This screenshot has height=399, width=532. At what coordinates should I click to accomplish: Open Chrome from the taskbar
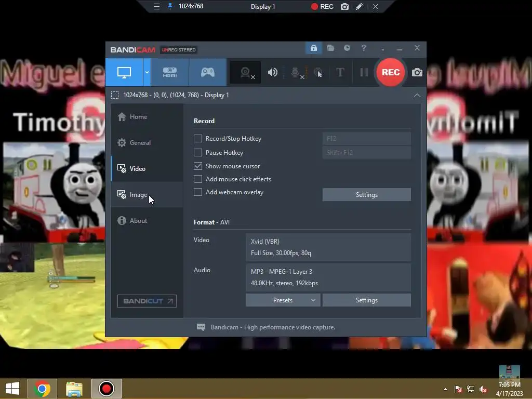[x=42, y=389]
